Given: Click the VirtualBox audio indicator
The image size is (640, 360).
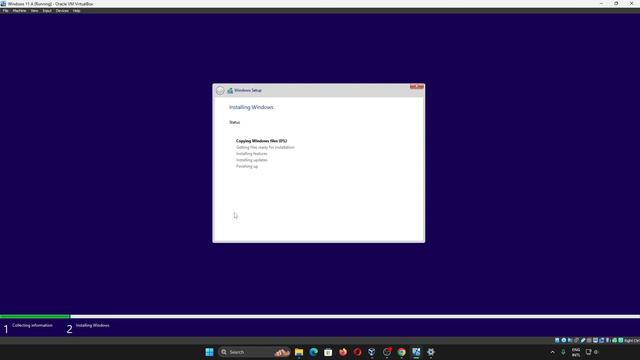Looking at the screenshot, I should 570,340.
